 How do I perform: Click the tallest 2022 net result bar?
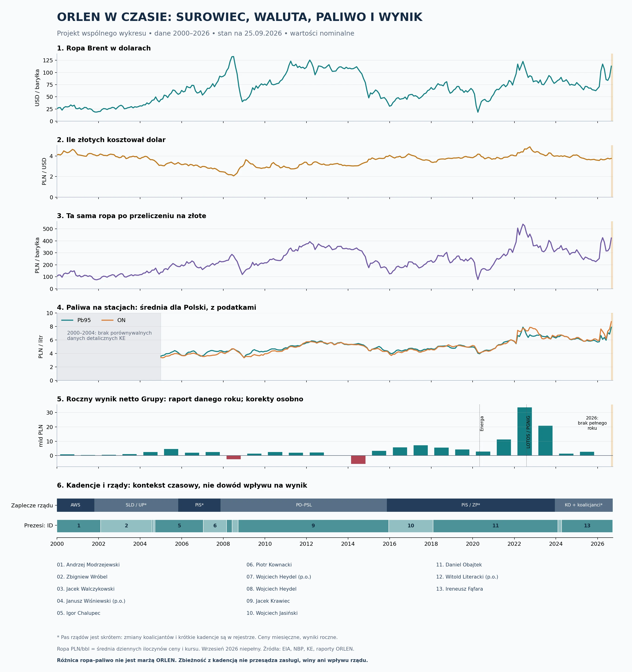(x=525, y=432)
